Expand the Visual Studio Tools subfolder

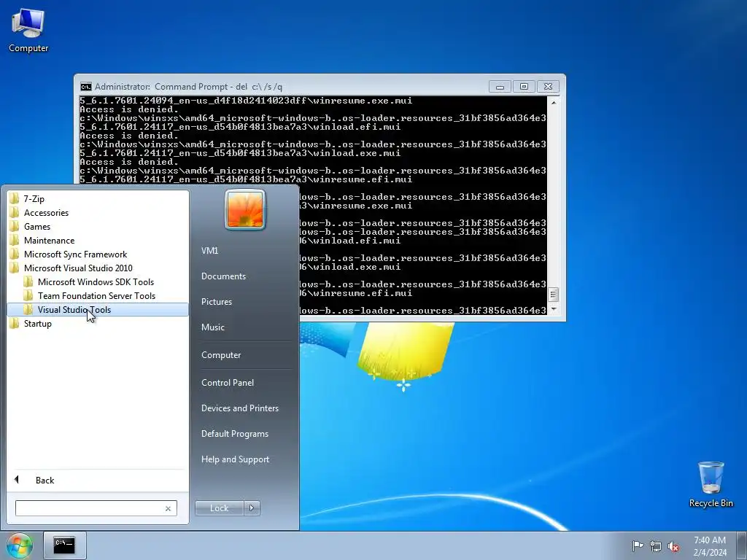[98, 309]
